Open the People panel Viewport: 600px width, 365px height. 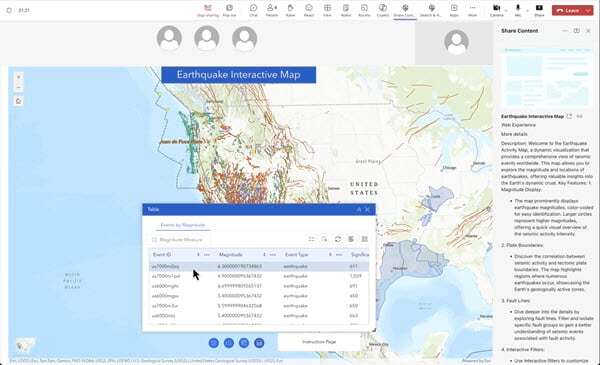coord(272,10)
